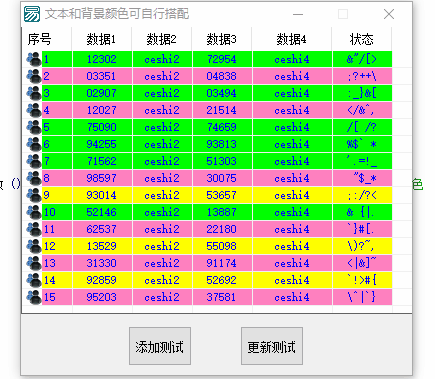Select 数据3 value 37581
The height and width of the screenshot is (379, 435).
(222, 297)
